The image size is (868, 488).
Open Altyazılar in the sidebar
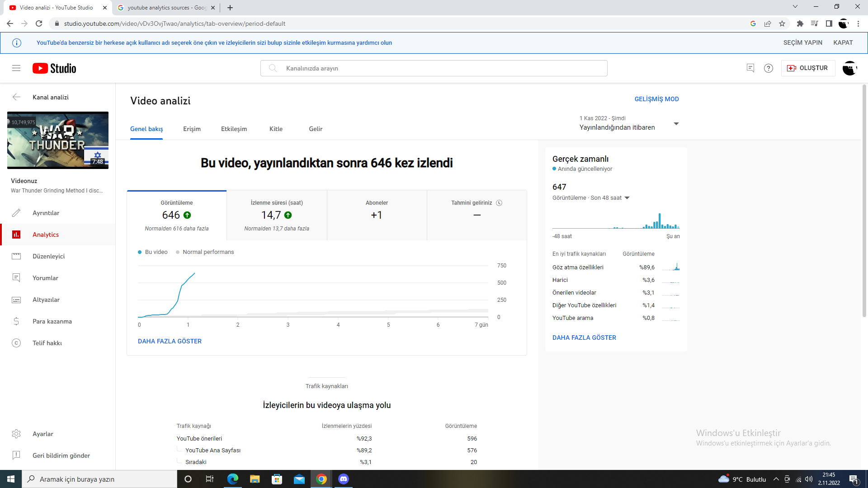coord(58,300)
